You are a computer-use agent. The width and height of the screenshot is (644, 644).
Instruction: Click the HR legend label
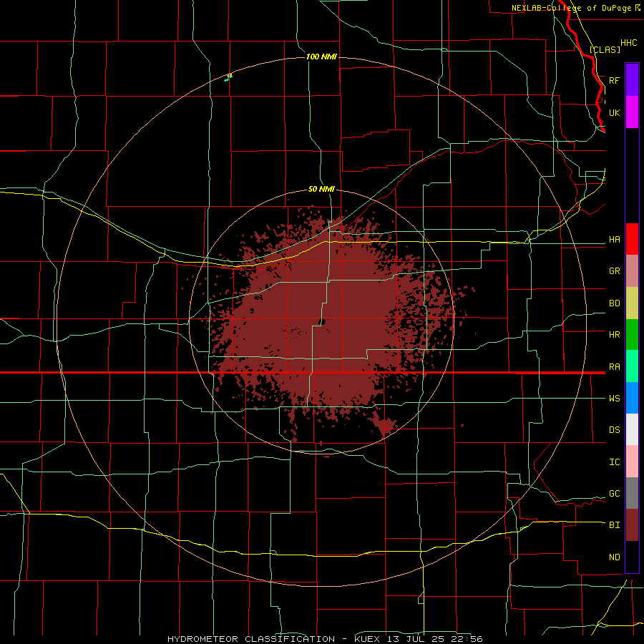(614, 335)
